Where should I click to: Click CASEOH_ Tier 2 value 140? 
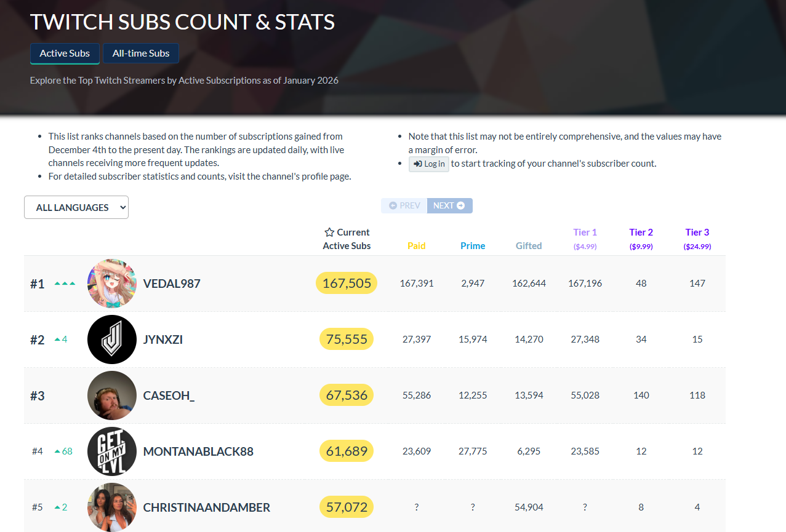(x=641, y=395)
